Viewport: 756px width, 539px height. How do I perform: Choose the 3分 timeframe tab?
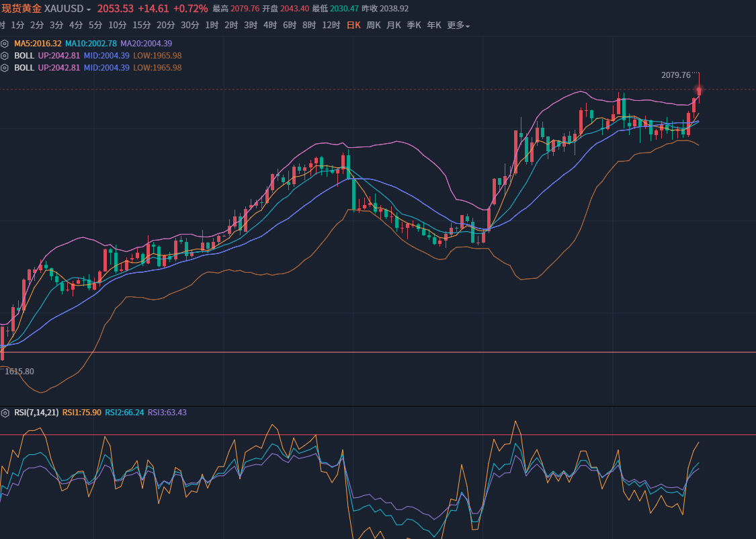[x=56, y=25]
